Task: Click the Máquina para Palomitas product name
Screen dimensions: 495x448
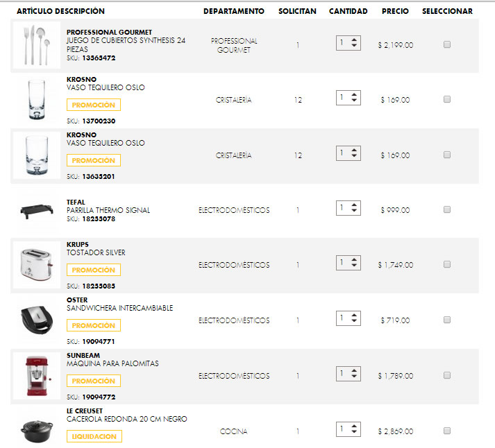Action: 112,363
